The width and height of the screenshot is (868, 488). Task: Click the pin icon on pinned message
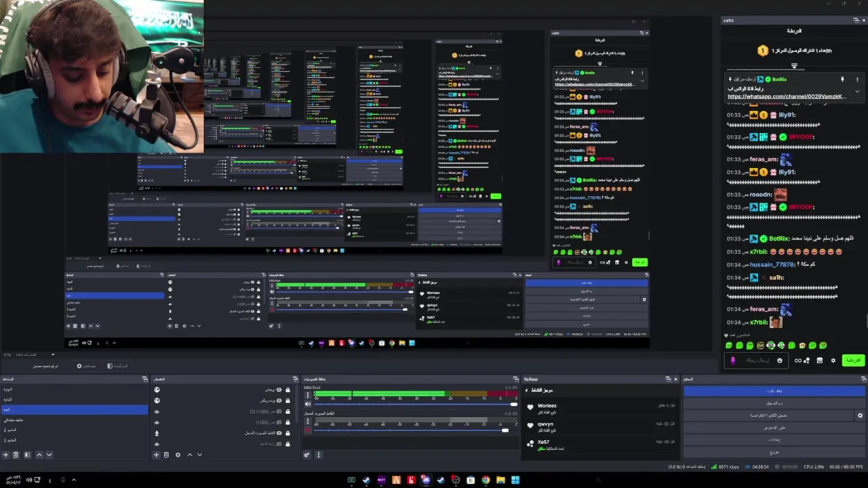[x=842, y=79]
